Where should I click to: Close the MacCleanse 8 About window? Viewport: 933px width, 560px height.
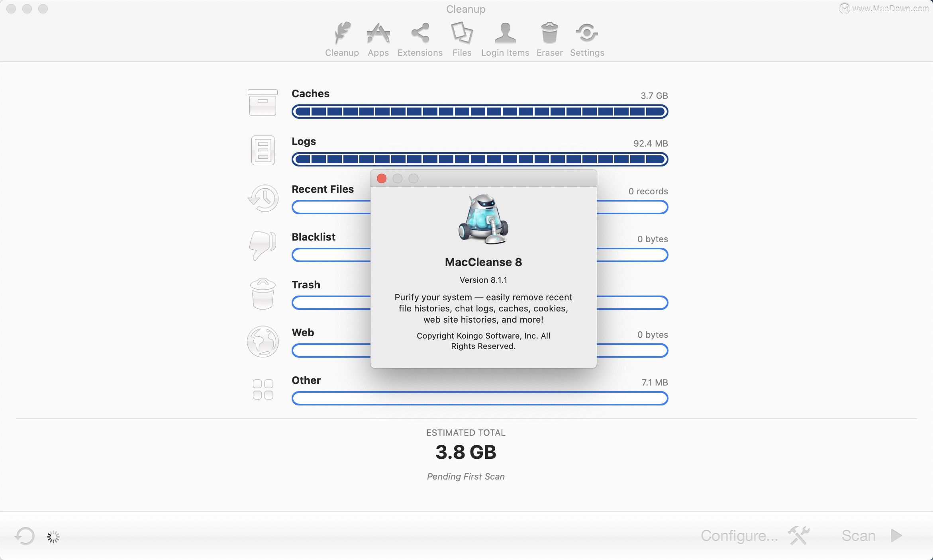tap(382, 178)
